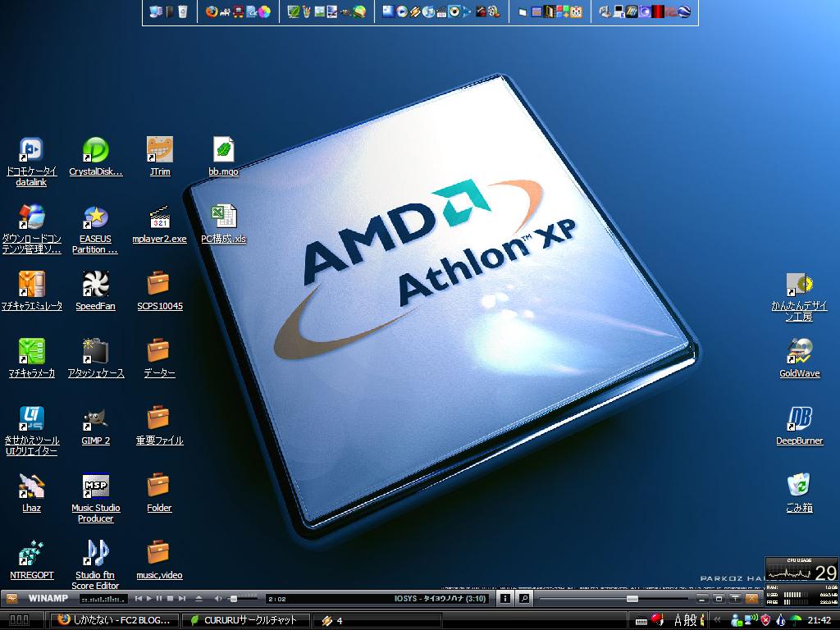Open the アタッシェケース shortcut
Image resolution: width=840 pixels, height=630 pixels.
pyautogui.click(x=95, y=358)
